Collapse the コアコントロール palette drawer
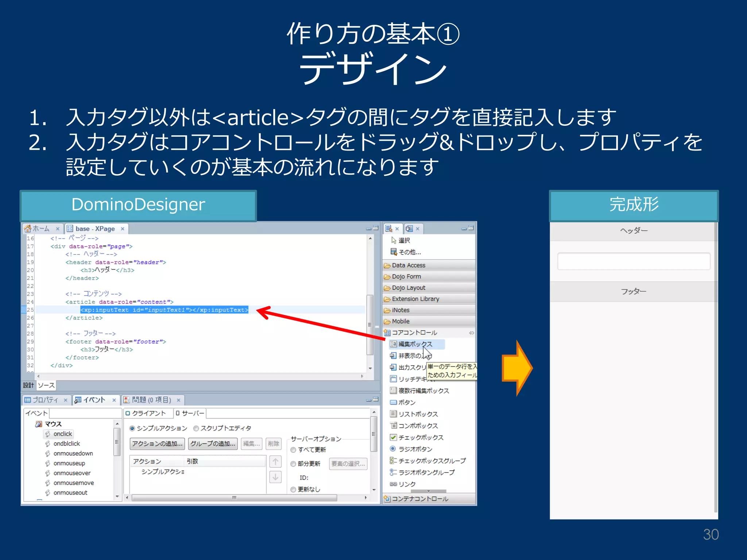The width and height of the screenshot is (747, 560). 429,332
